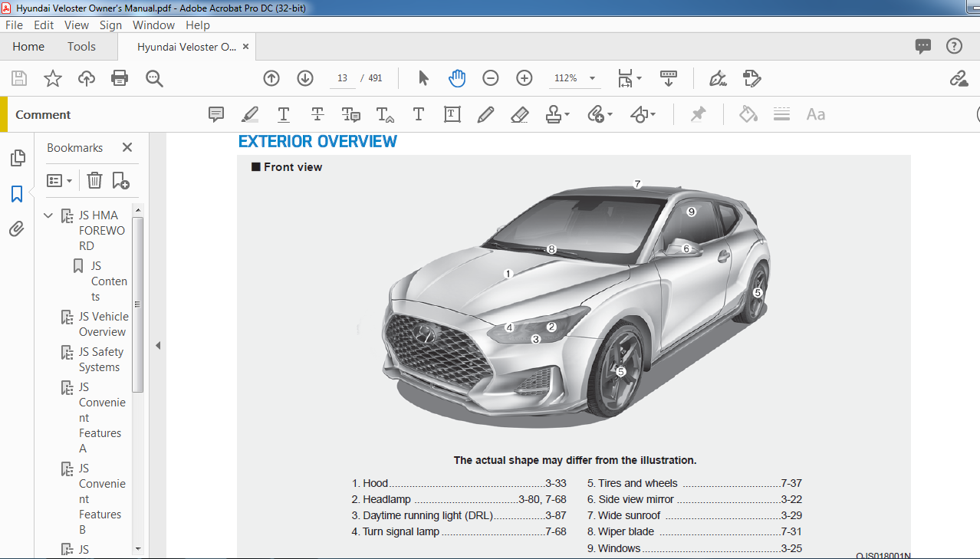The height and width of the screenshot is (559, 980).
Task: Open the notifications chat icon
Action: 923,46
